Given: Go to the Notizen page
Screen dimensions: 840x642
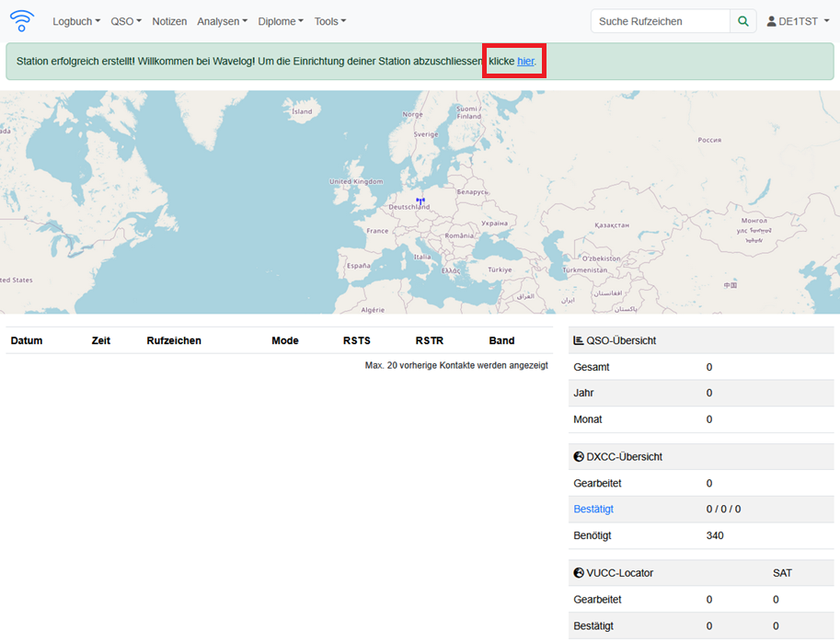Looking at the screenshot, I should click(x=169, y=21).
